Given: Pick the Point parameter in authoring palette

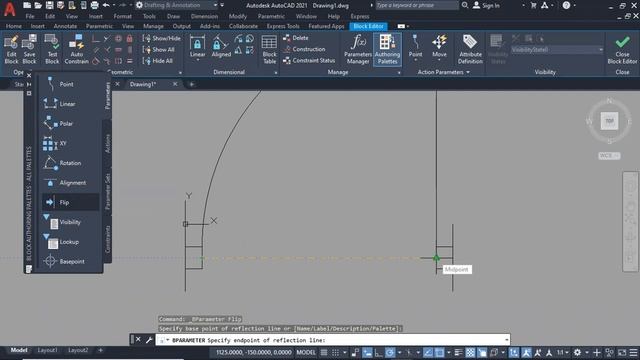Looking at the screenshot, I should point(70,84).
